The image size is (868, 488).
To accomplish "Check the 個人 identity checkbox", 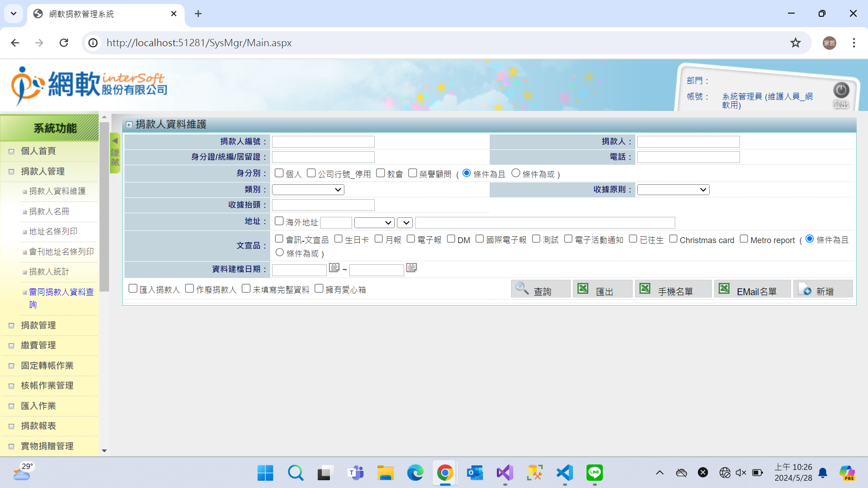I will pos(279,173).
